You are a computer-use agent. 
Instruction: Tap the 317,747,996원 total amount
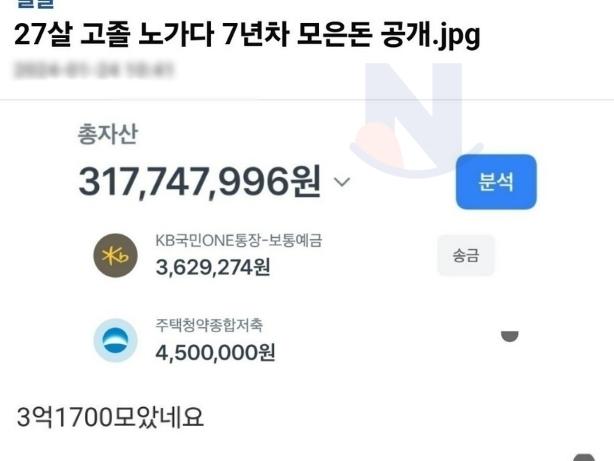pyautogui.click(x=200, y=182)
